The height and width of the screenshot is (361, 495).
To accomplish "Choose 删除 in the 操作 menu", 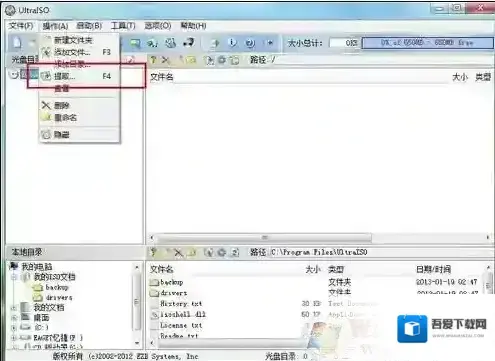I will 79,106.
